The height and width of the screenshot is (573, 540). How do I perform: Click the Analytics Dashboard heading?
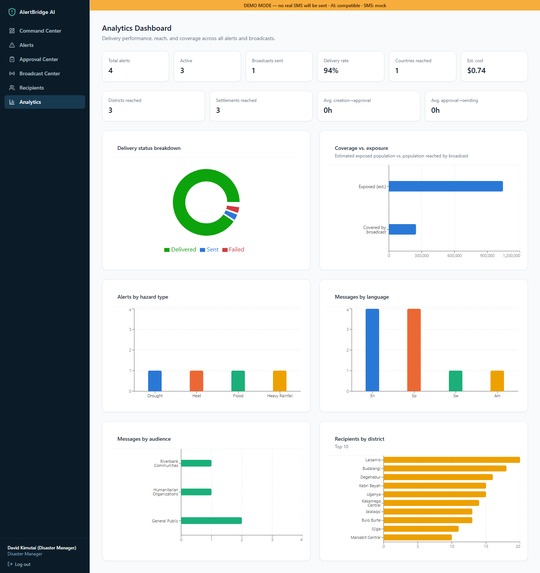tap(137, 28)
